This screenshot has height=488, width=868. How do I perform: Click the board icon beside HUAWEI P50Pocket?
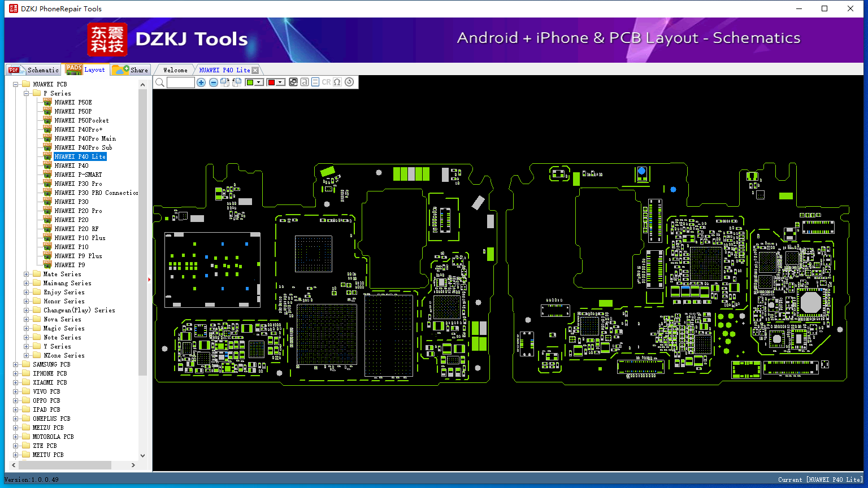[x=47, y=120]
